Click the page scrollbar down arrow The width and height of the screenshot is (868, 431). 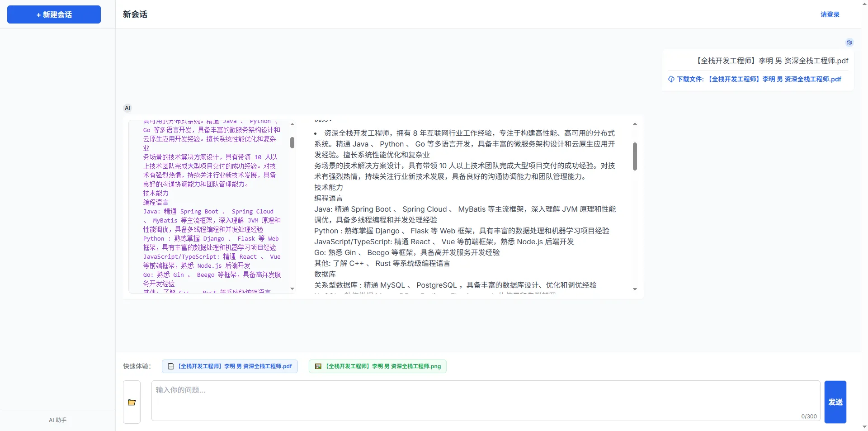pyautogui.click(x=864, y=426)
